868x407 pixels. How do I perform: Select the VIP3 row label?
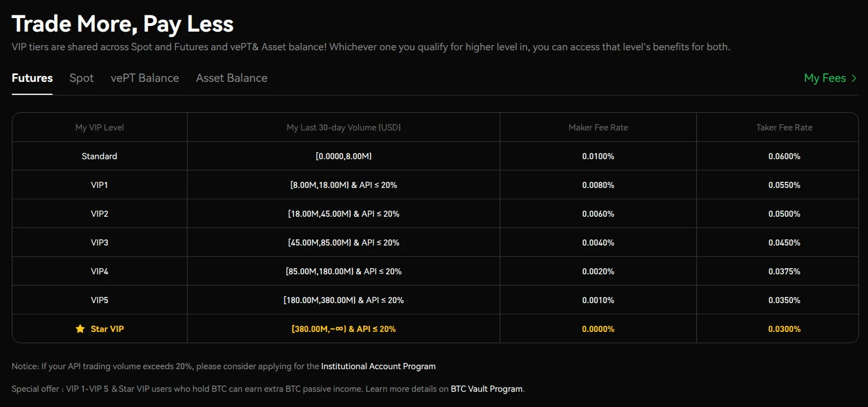point(99,242)
